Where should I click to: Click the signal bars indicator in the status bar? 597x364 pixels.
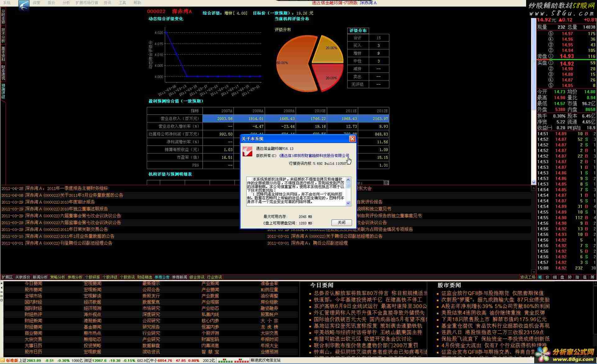coord(233,361)
